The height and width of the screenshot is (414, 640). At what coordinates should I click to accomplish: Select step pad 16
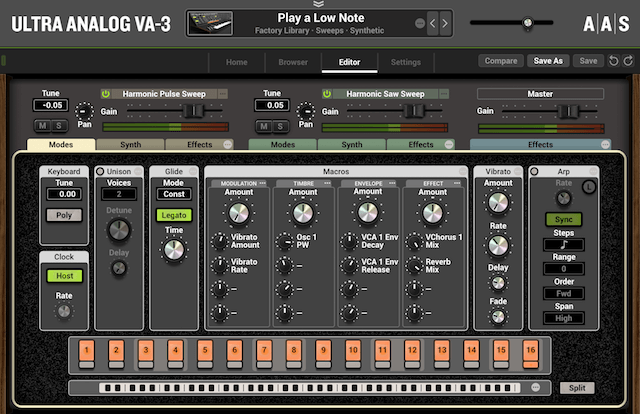pyautogui.click(x=531, y=354)
